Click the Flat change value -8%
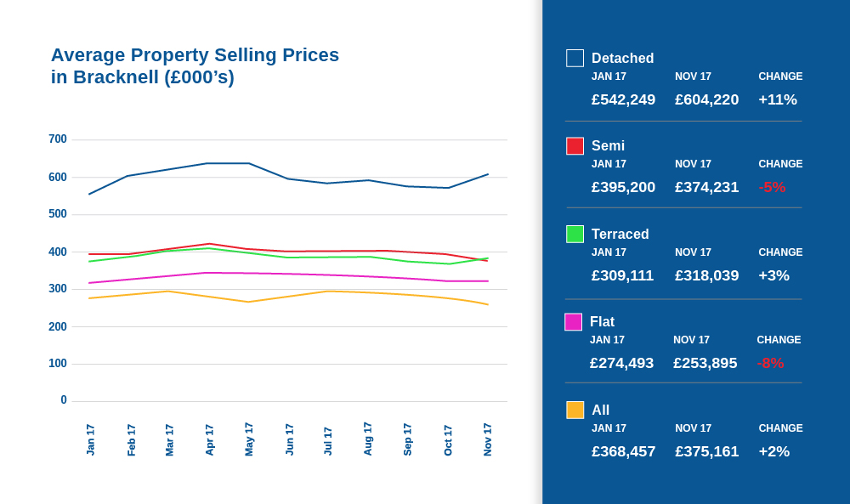850x504 pixels. coord(770,363)
